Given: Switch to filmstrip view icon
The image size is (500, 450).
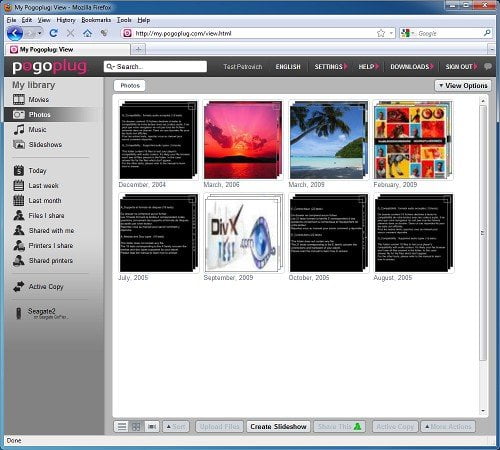Looking at the screenshot, I should click(152, 427).
